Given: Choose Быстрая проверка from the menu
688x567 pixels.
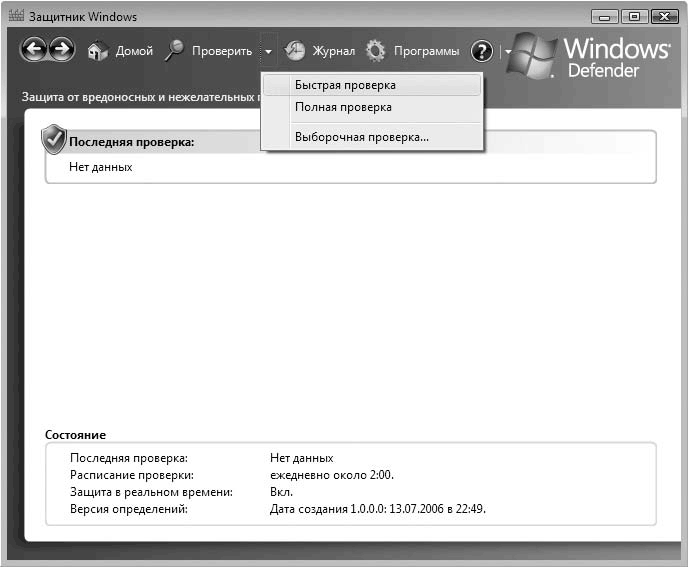Looking at the screenshot, I should 372,85.
